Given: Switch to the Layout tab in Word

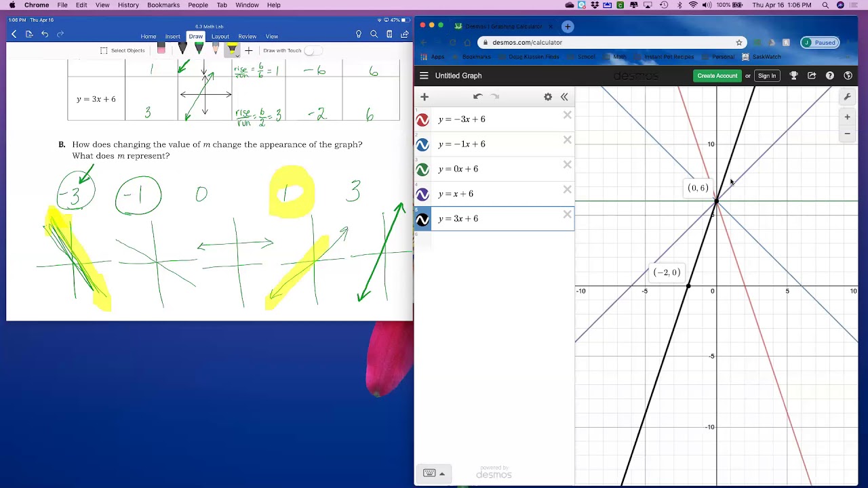Looking at the screenshot, I should (220, 37).
